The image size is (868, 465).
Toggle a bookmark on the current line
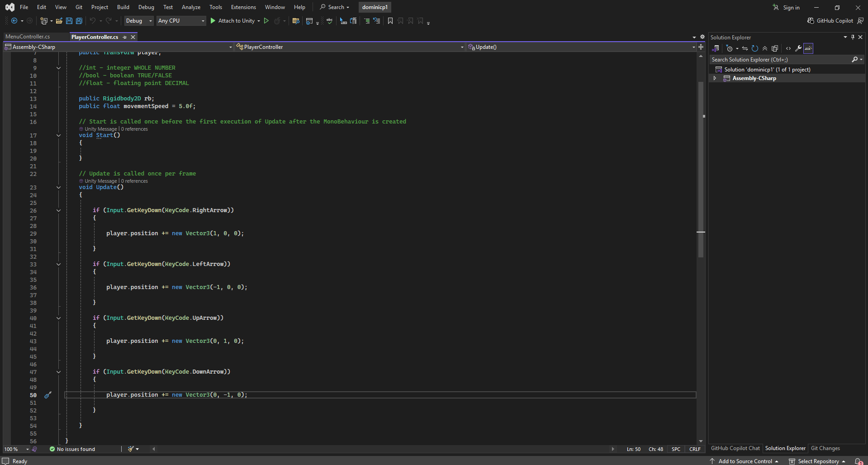point(390,21)
